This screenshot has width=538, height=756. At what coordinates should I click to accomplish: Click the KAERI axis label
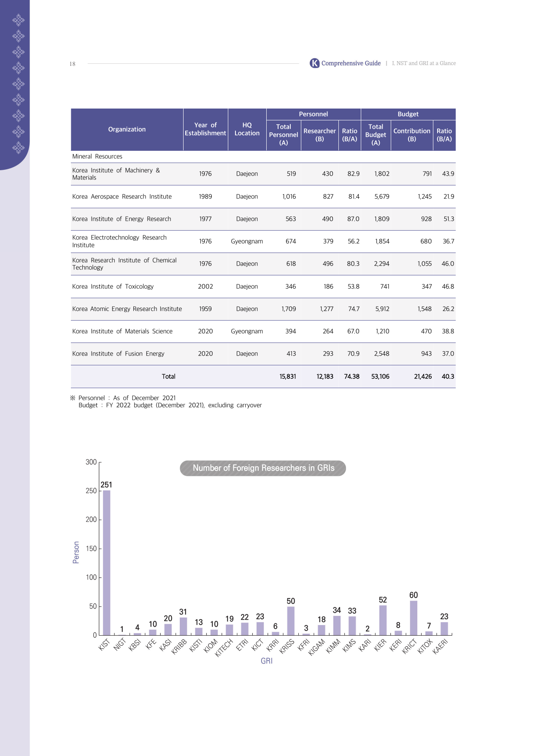pos(440,647)
